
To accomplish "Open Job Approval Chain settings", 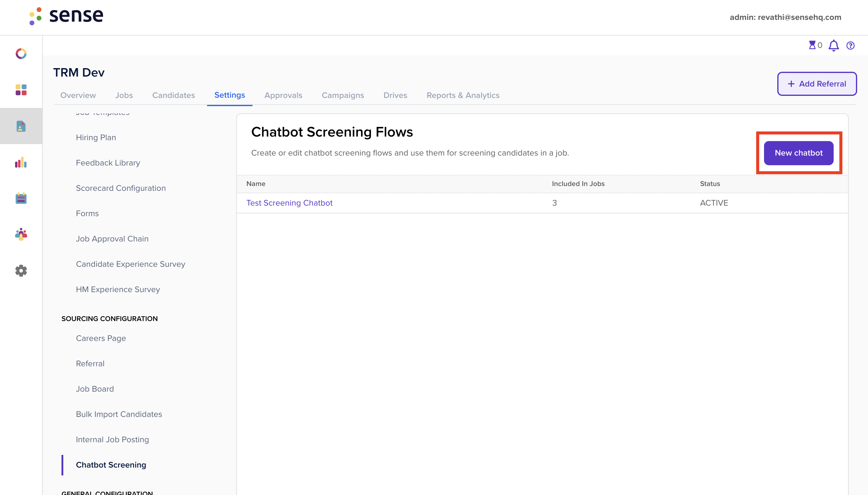I will 112,239.
